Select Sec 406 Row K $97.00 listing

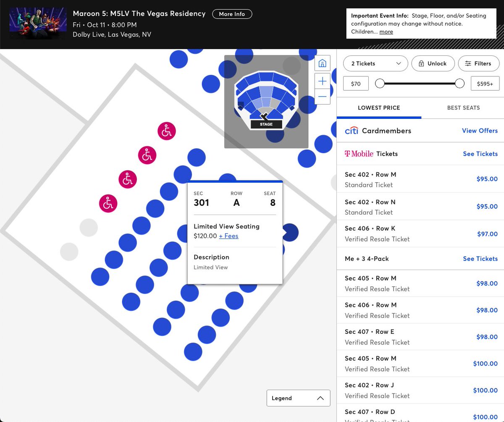tap(420, 233)
